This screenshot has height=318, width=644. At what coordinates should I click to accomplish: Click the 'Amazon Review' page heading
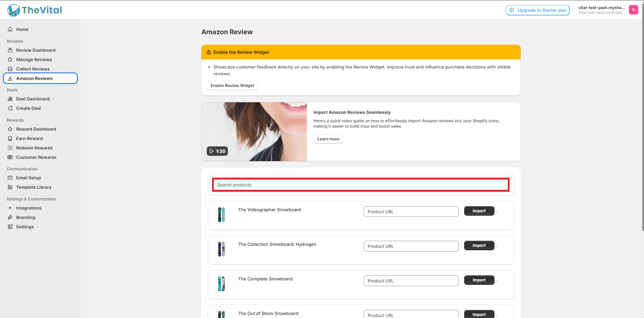point(227,32)
